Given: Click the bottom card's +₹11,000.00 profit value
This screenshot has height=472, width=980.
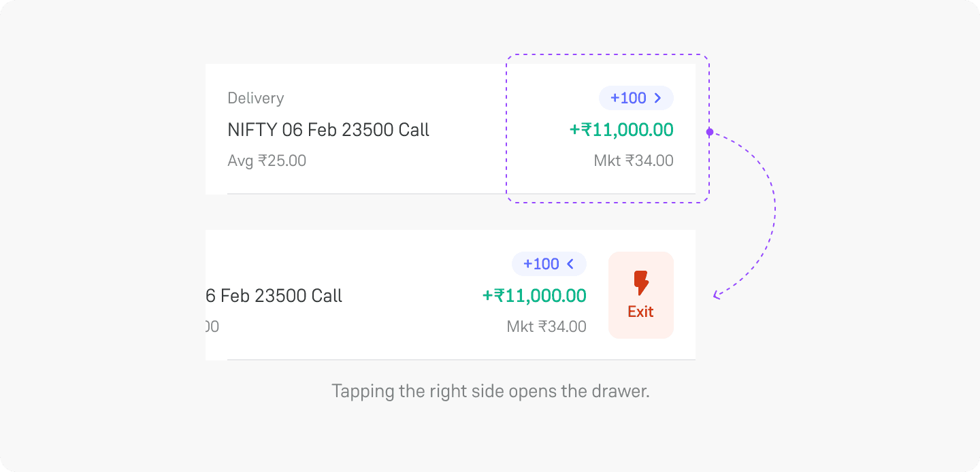Looking at the screenshot, I should coord(534,296).
